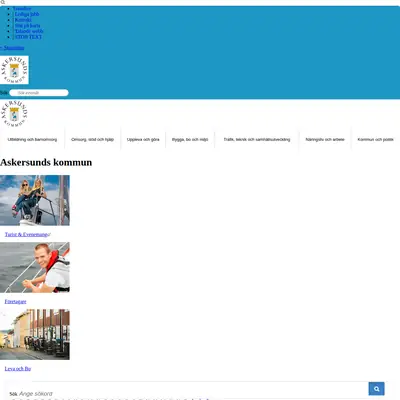
Task: Open the Talande webb link
Action: pos(29,31)
